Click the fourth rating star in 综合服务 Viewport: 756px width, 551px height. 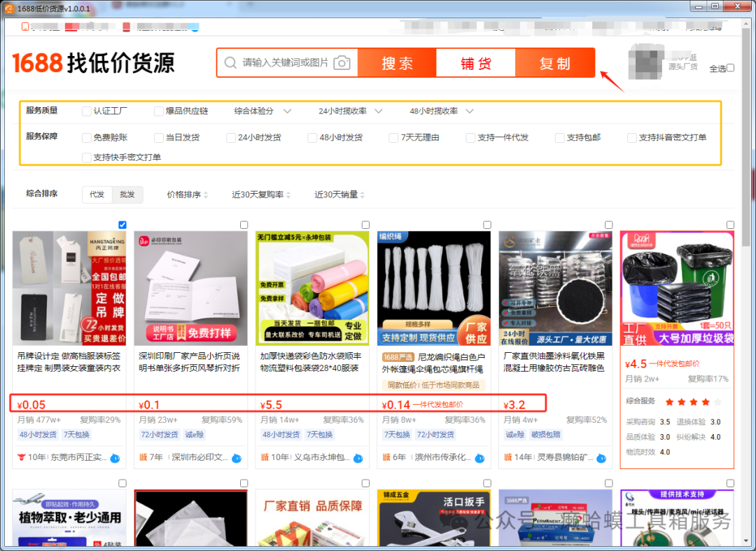(706, 402)
